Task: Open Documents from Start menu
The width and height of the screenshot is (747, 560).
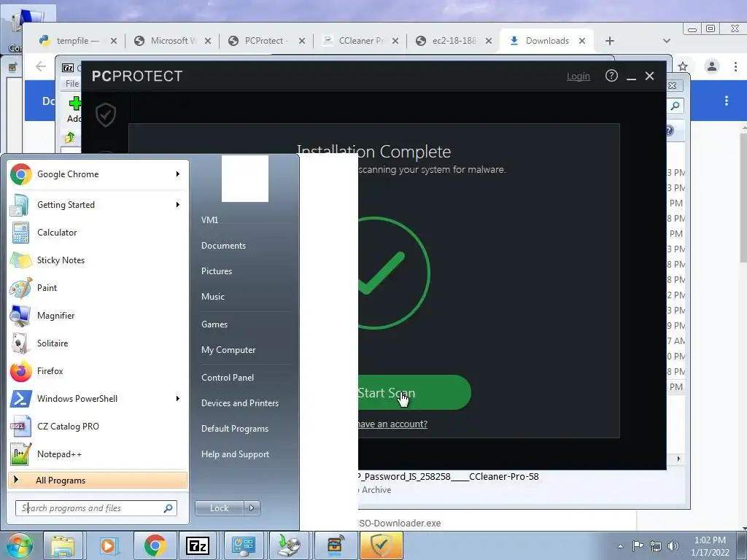Action: pos(223,246)
